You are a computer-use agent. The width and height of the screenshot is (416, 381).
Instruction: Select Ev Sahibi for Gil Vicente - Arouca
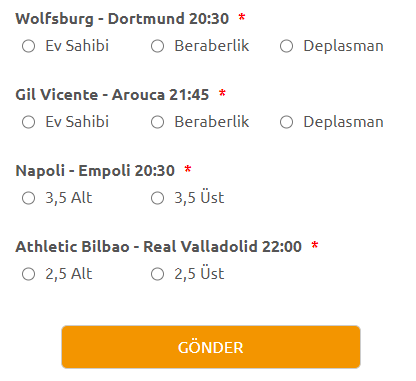click(28, 122)
